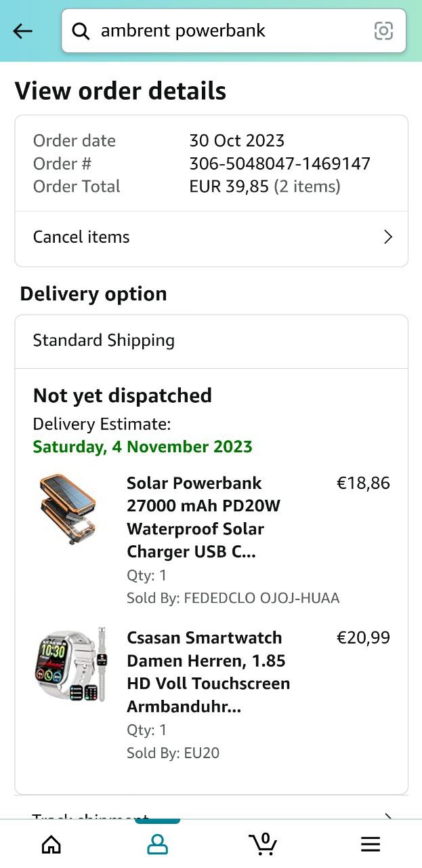Select Cancel items option
This screenshot has height=868, width=422.
click(x=81, y=237)
